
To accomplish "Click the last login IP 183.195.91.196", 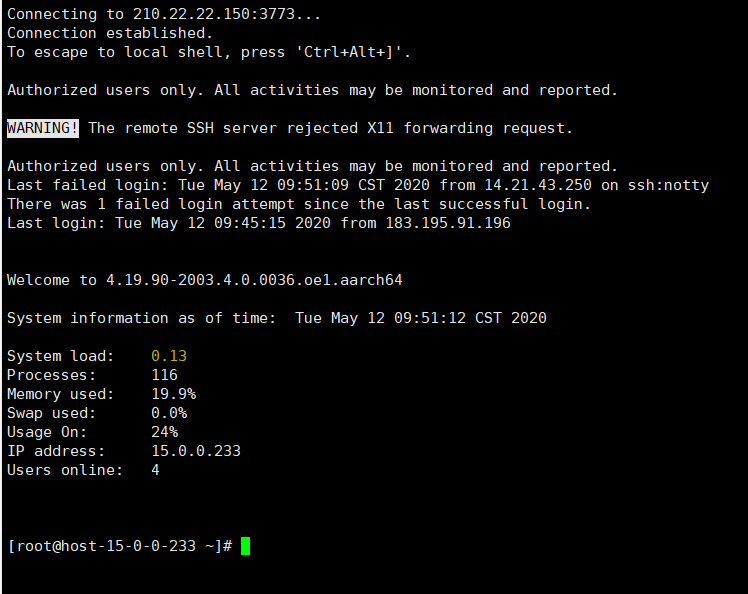I will pyautogui.click(x=448, y=223).
